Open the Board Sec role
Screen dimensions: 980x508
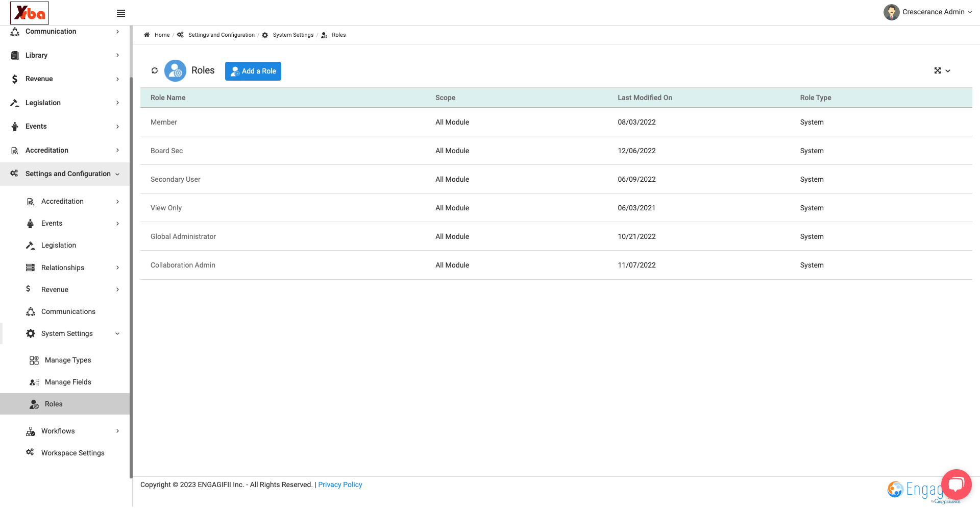(166, 151)
